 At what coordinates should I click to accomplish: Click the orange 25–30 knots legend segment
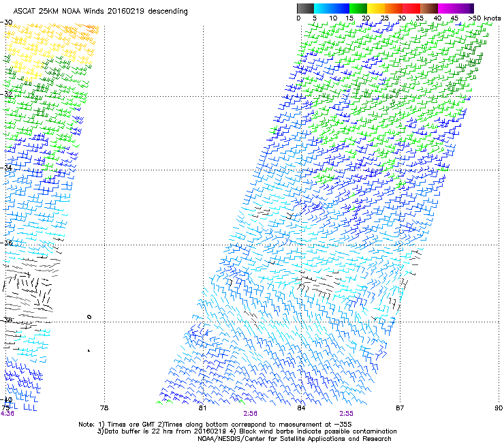coord(394,8)
